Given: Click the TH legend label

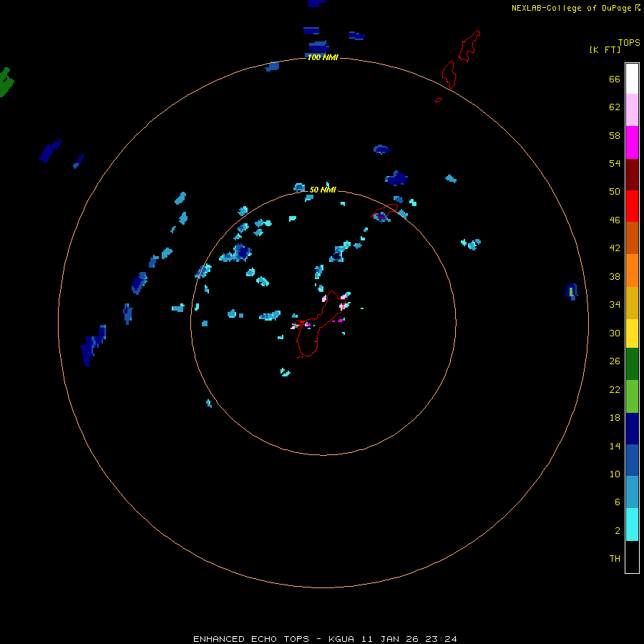Looking at the screenshot, I should point(615,558).
